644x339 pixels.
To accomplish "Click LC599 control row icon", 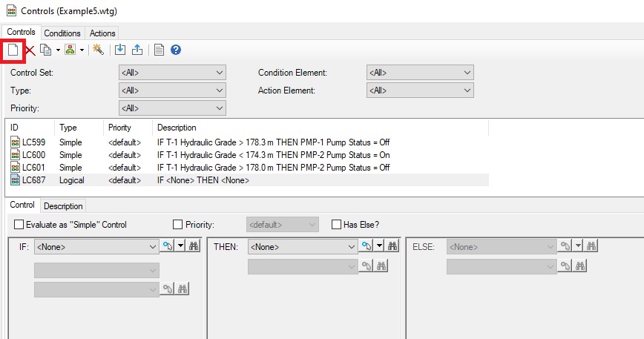I will tap(15, 142).
